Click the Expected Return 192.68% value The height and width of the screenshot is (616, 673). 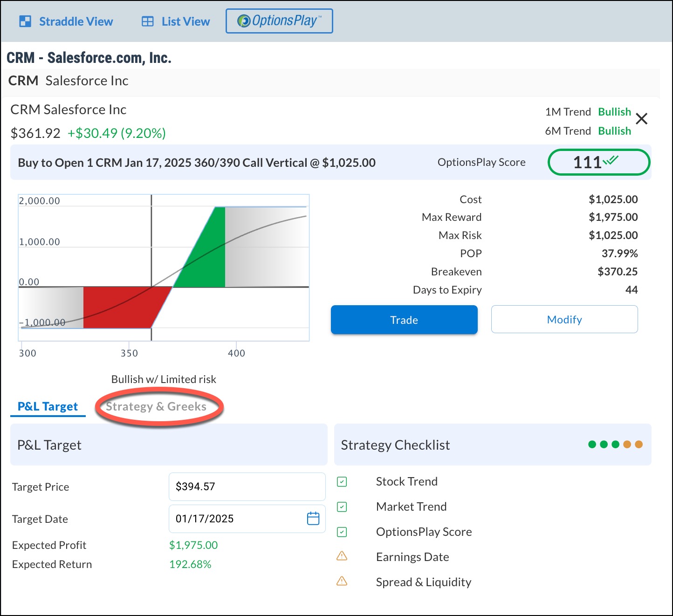coord(190,564)
